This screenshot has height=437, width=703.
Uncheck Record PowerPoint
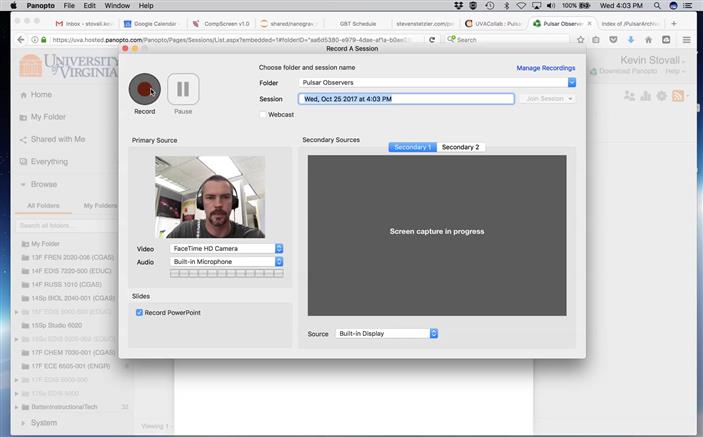click(x=140, y=313)
